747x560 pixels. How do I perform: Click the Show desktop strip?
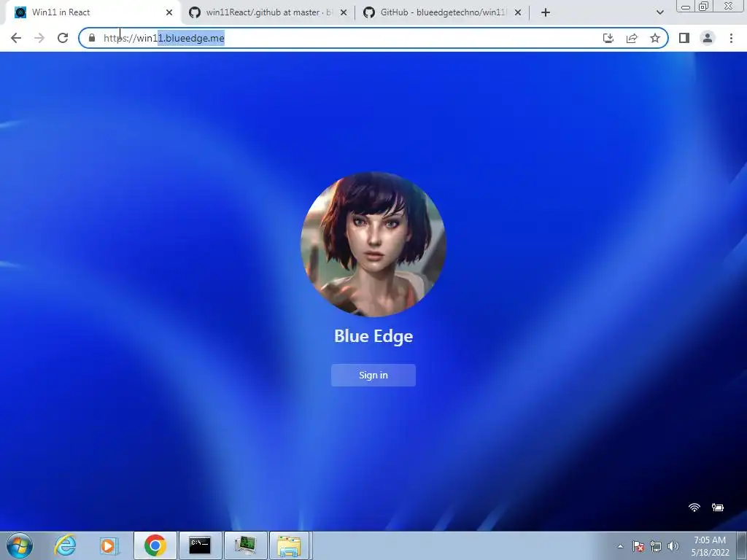coord(742,545)
